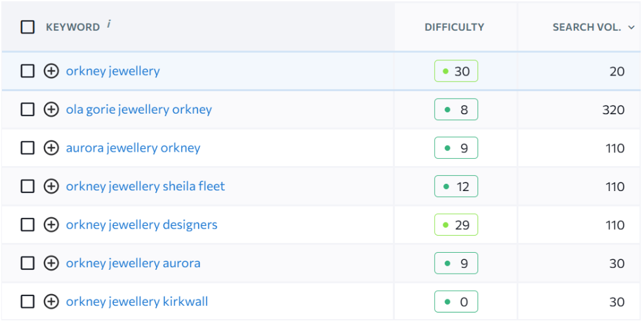Click the KEYWORD column header

coord(73,28)
